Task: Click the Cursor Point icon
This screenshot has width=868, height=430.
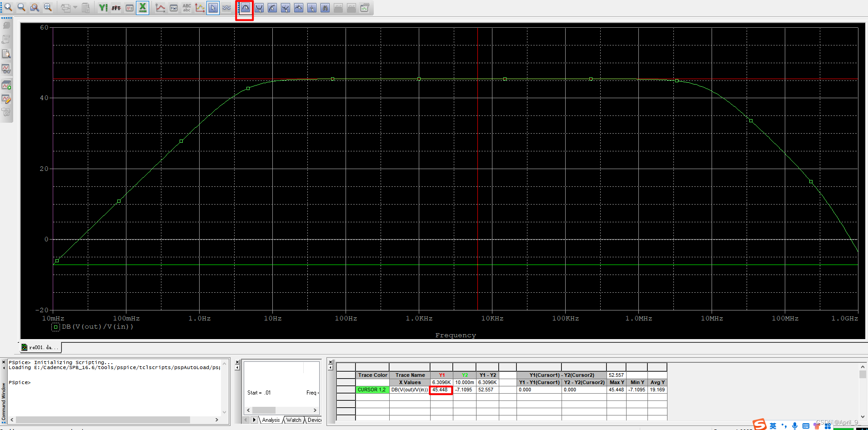Action: (312, 8)
